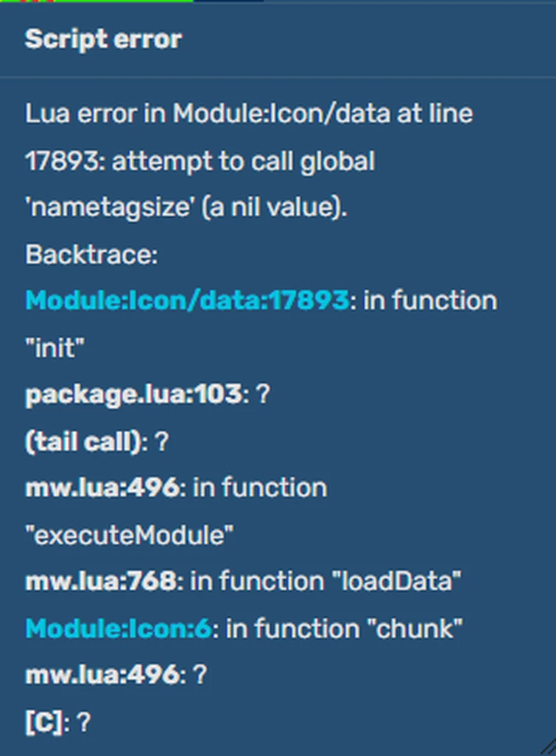Click the package.lua:103 backtrace entry

(133, 395)
